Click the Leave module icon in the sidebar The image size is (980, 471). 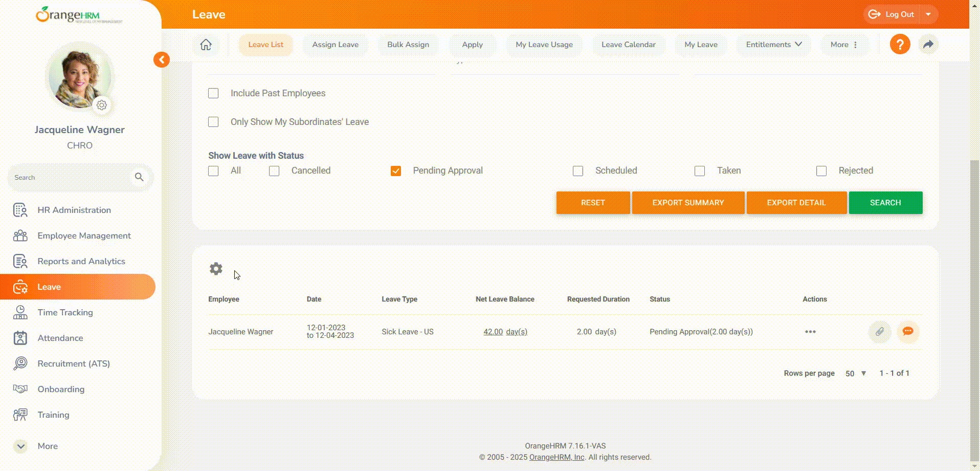click(20, 287)
